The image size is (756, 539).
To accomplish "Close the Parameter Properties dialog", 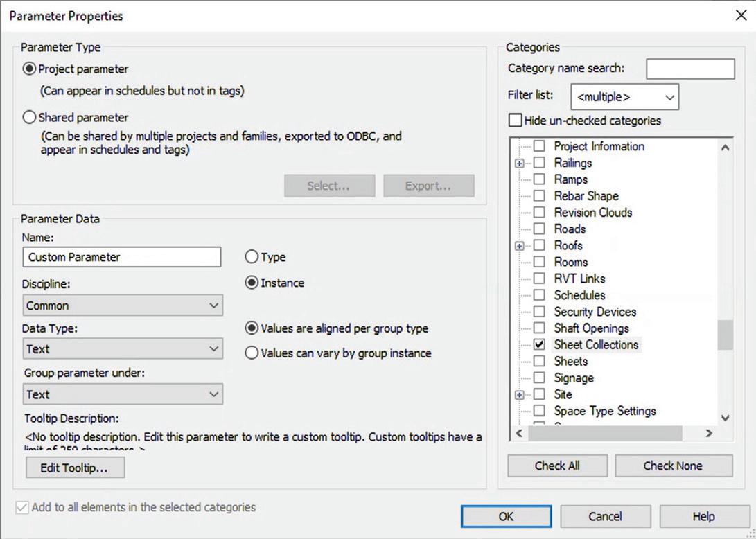I will tap(741, 15).
